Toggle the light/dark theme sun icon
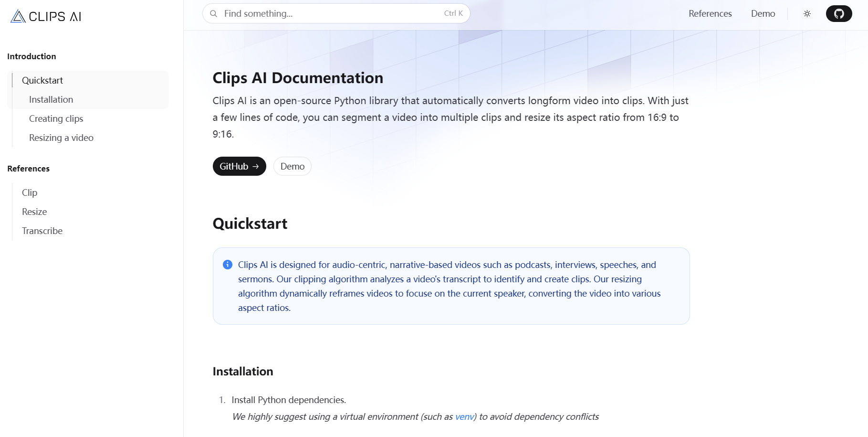868x437 pixels. [x=807, y=14]
